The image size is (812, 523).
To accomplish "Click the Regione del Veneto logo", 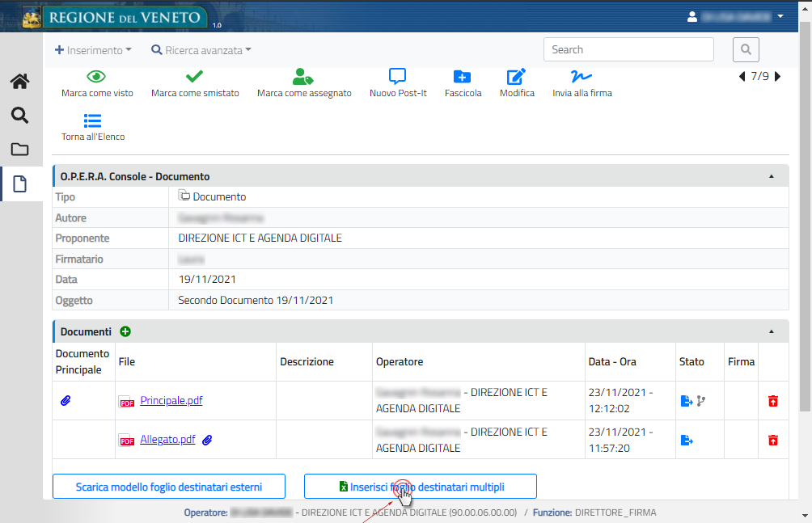I will (x=113, y=17).
